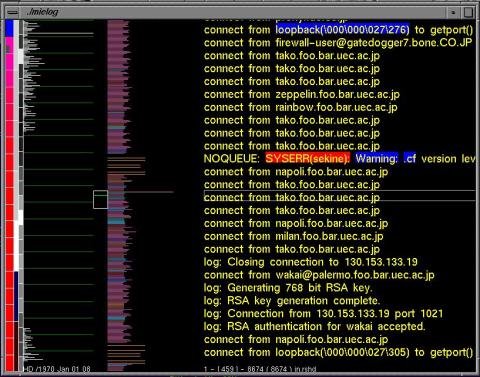
Task: Click the log line Closing connection to 130.153.133.19
Action: pos(310,262)
